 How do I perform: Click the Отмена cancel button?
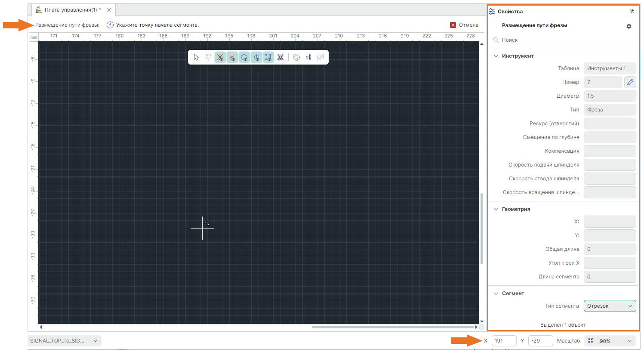pyautogui.click(x=464, y=25)
